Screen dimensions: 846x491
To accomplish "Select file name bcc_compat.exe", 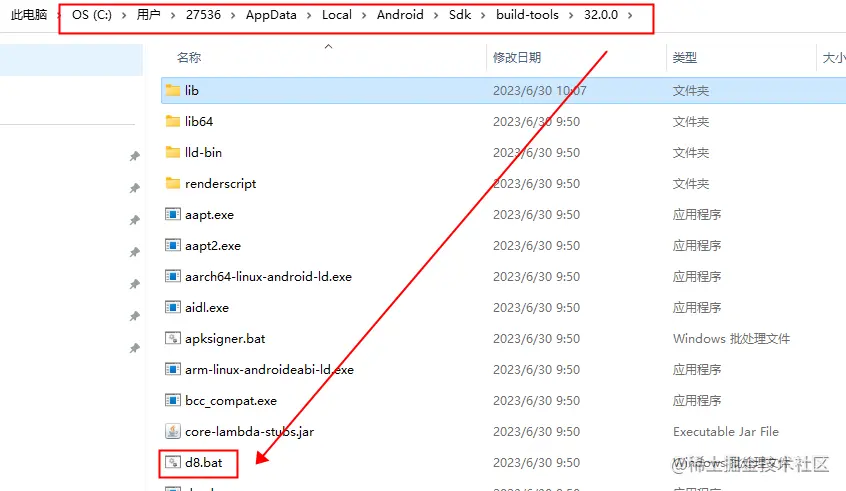I will pyautogui.click(x=231, y=401).
